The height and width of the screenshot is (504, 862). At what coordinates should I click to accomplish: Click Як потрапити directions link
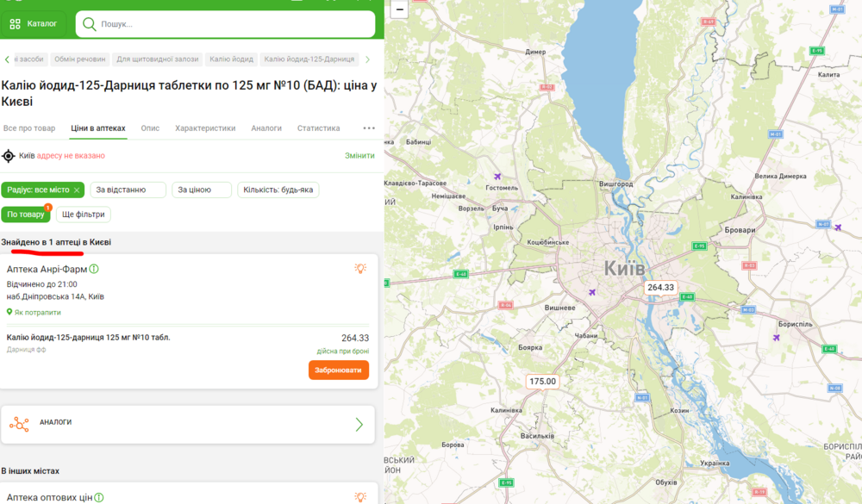(37, 312)
